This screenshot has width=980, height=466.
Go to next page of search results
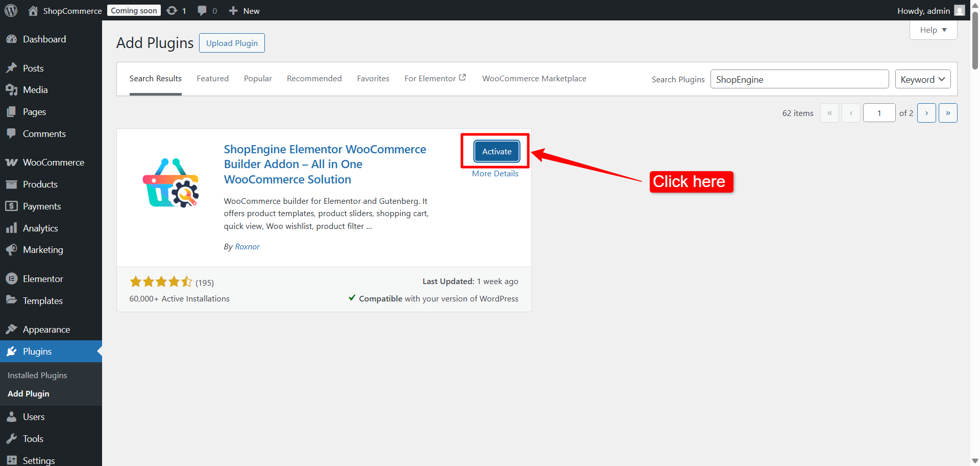click(926, 112)
